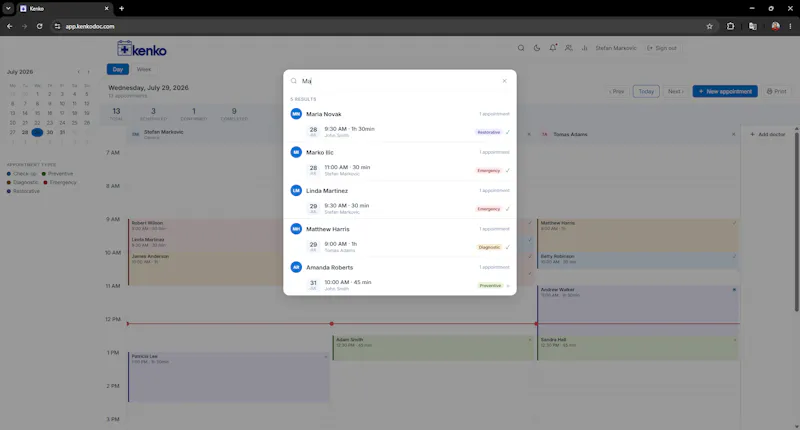The height and width of the screenshot is (430, 800).
Task: Open Marko Ilic's 11:00 AM appointment
Action: point(400,170)
